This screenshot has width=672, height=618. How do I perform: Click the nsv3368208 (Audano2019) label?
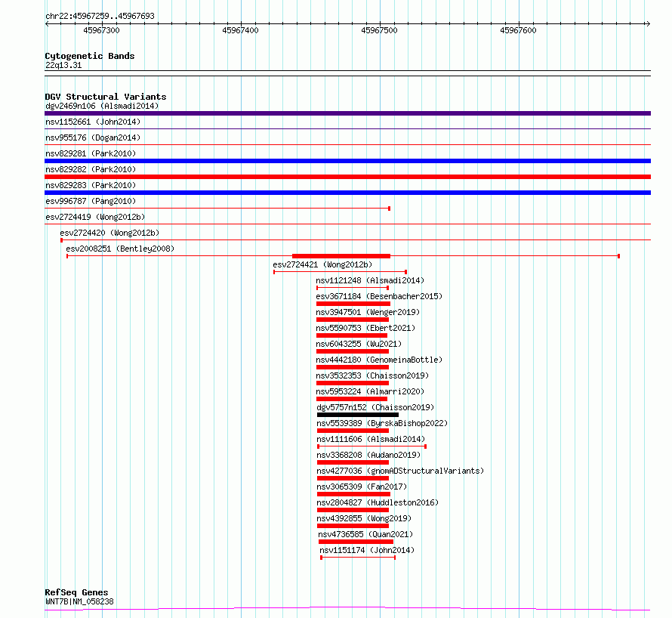click(369, 455)
